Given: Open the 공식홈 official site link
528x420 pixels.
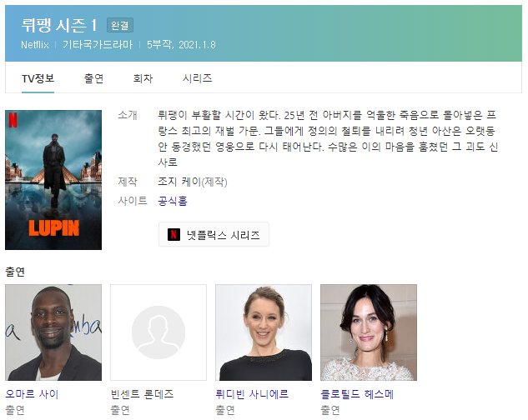Looking at the screenshot, I should (173, 202).
